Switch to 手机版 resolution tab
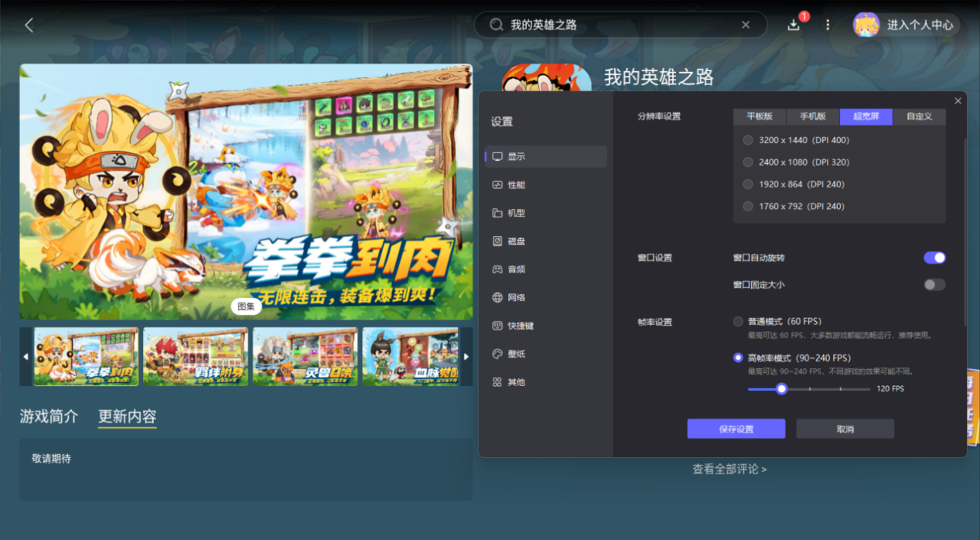 (813, 117)
